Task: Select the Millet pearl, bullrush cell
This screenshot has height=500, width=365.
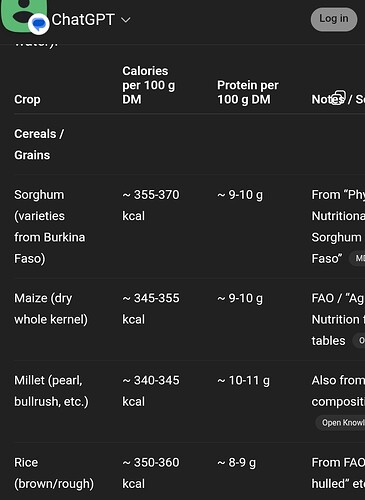Action: click(51, 391)
